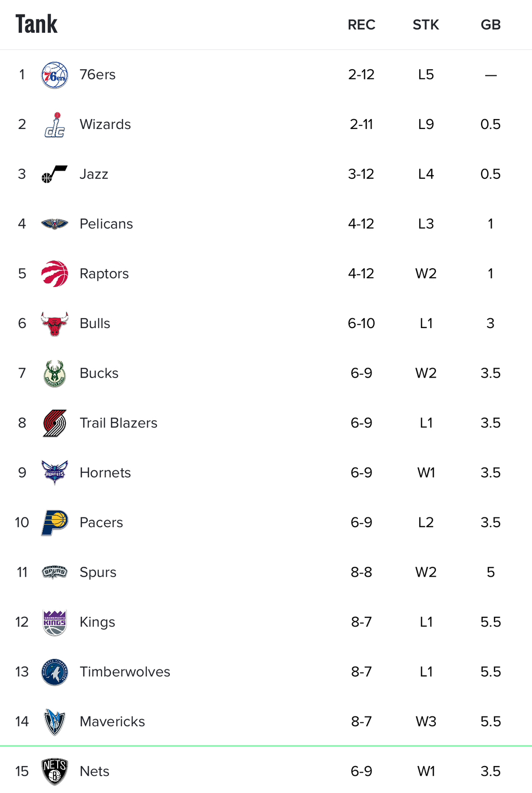Tap the Wizards dc logo
Screen dimensions: 532x793
click(x=55, y=125)
